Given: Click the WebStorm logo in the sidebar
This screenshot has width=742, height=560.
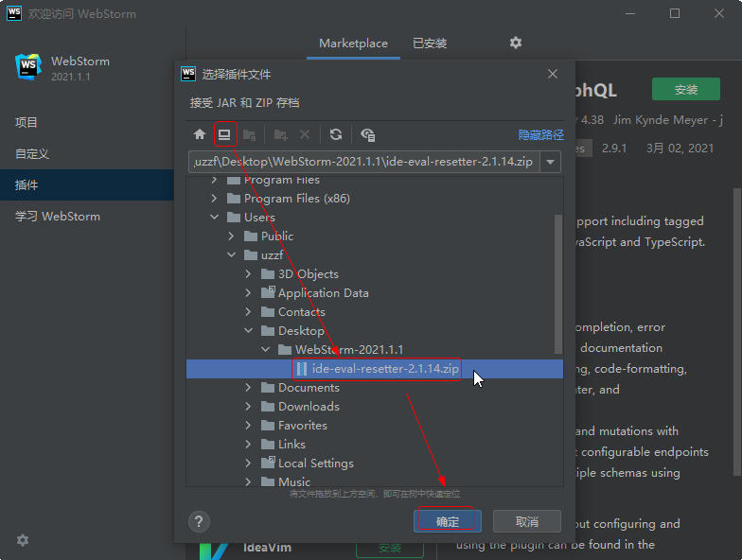Looking at the screenshot, I should tap(28, 68).
